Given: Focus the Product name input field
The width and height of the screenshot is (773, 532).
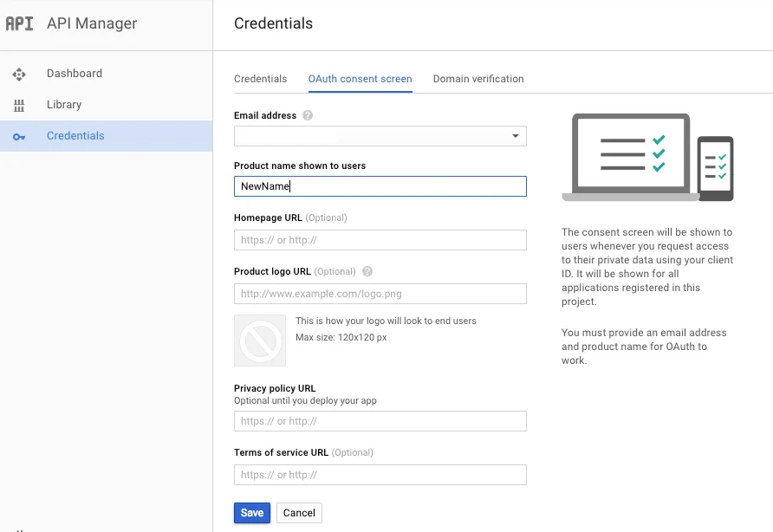Looking at the screenshot, I should 380,186.
